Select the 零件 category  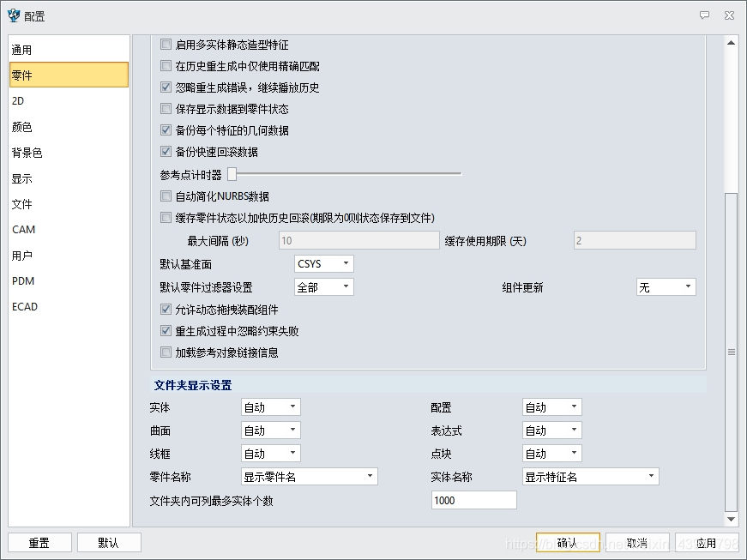69,75
